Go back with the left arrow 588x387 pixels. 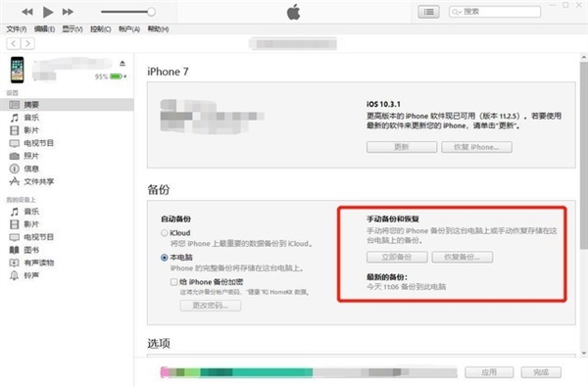point(14,43)
